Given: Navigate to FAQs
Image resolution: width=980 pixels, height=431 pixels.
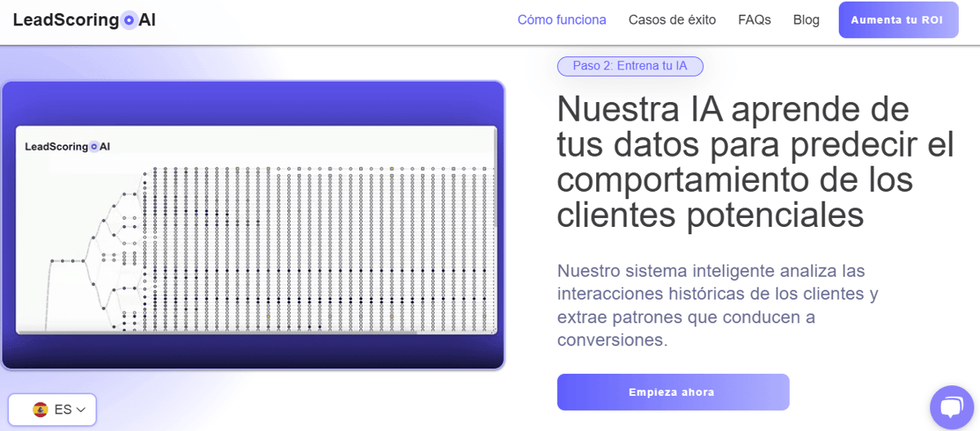Looking at the screenshot, I should pos(754,20).
